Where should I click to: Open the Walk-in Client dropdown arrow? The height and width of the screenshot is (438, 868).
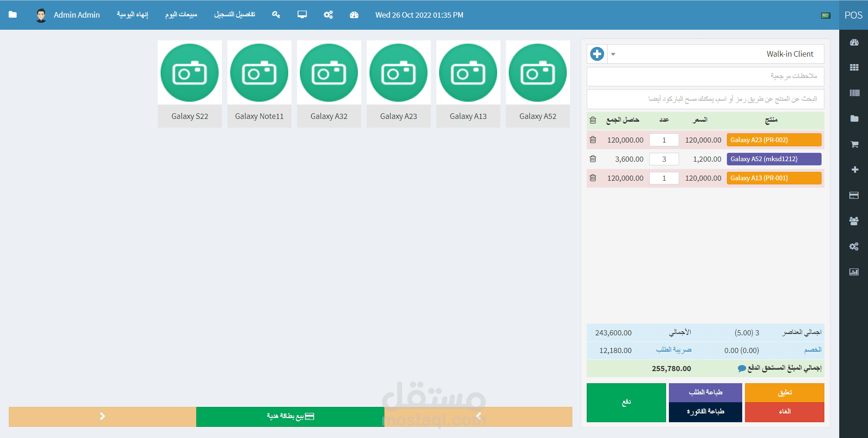point(613,54)
